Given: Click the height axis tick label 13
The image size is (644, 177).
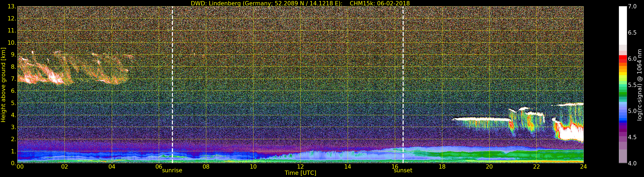Looking at the screenshot, I should (x=12, y=6).
